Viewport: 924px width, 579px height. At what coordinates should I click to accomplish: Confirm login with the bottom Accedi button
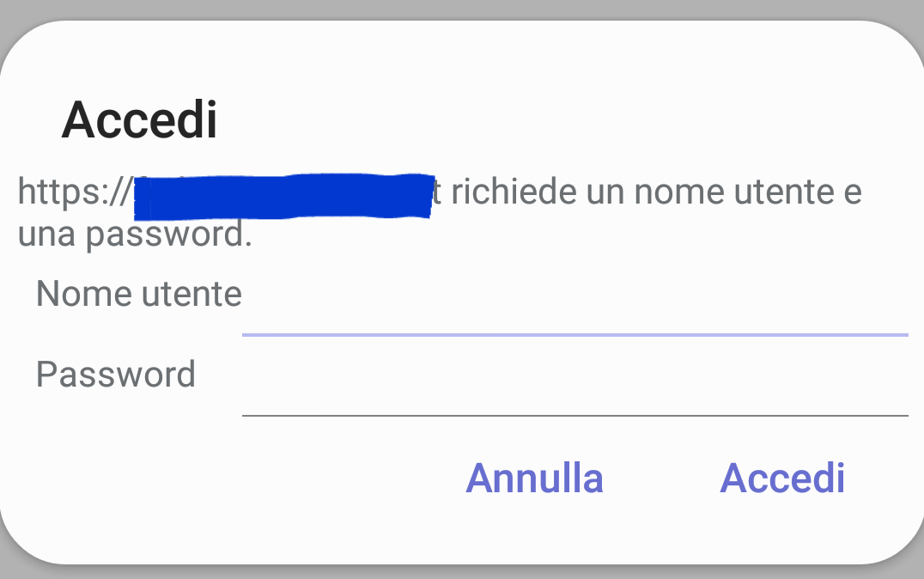point(781,478)
